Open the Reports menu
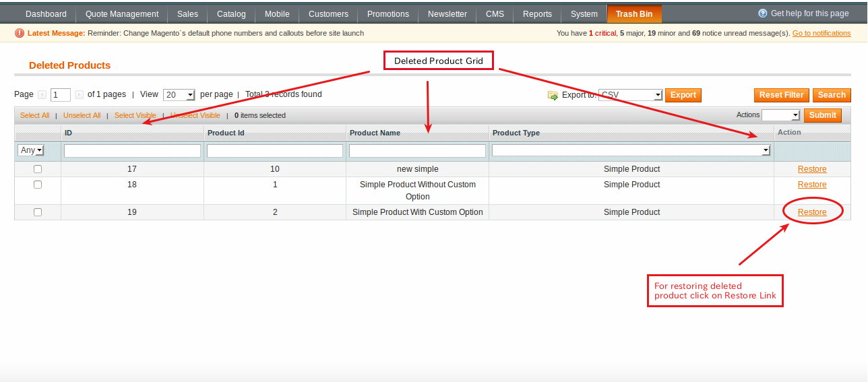Screen dimensions: 868x382 pos(537,14)
